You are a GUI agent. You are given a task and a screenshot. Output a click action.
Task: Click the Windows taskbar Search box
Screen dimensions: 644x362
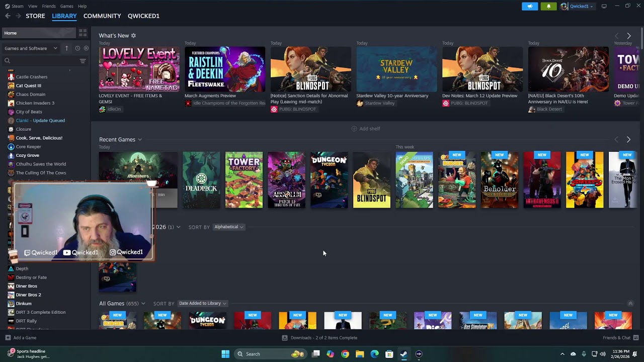(270, 354)
